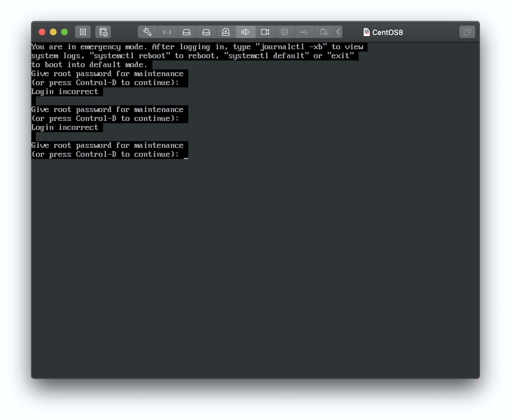Enter single window mode button at right

(x=467, y=32)
